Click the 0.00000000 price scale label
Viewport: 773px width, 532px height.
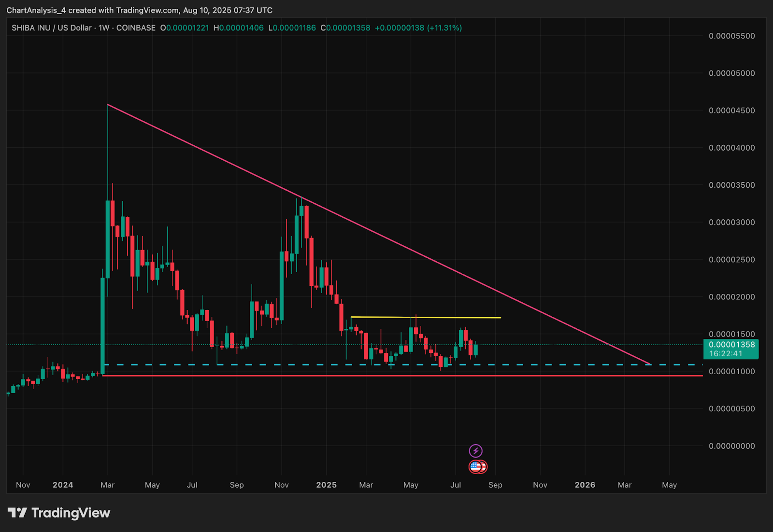[731, 446]
